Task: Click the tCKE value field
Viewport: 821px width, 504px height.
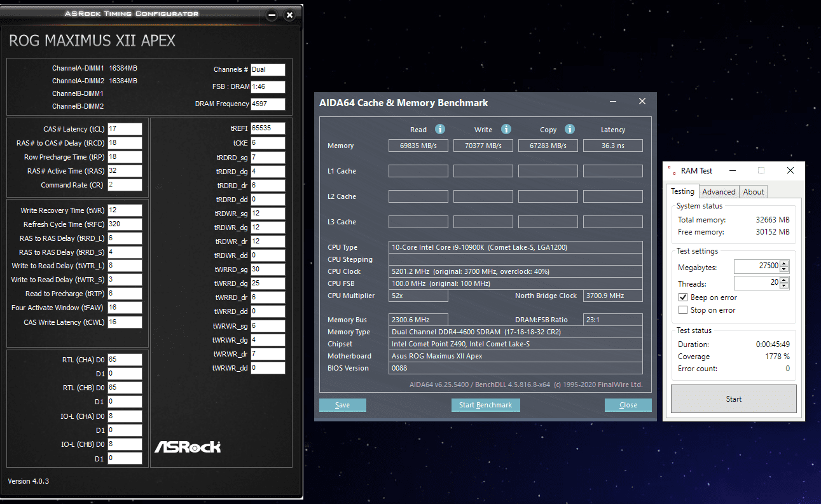Action: click(268, 143)
